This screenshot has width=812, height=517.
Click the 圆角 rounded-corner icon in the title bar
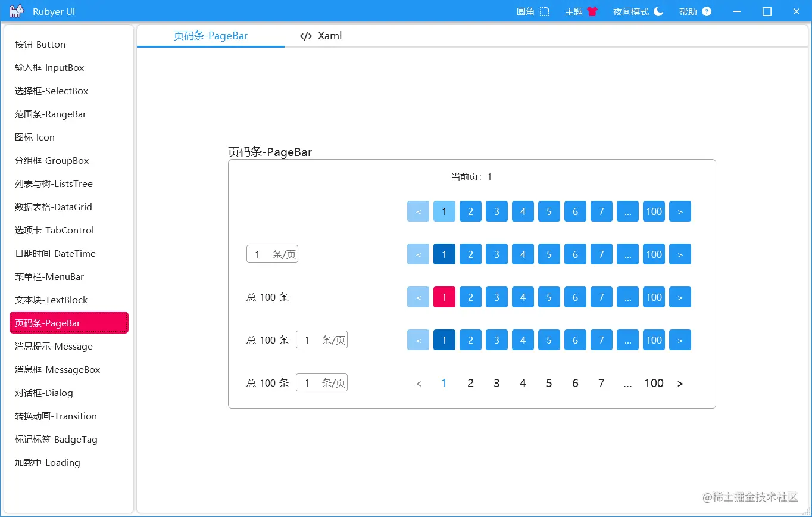click(544, 11)
